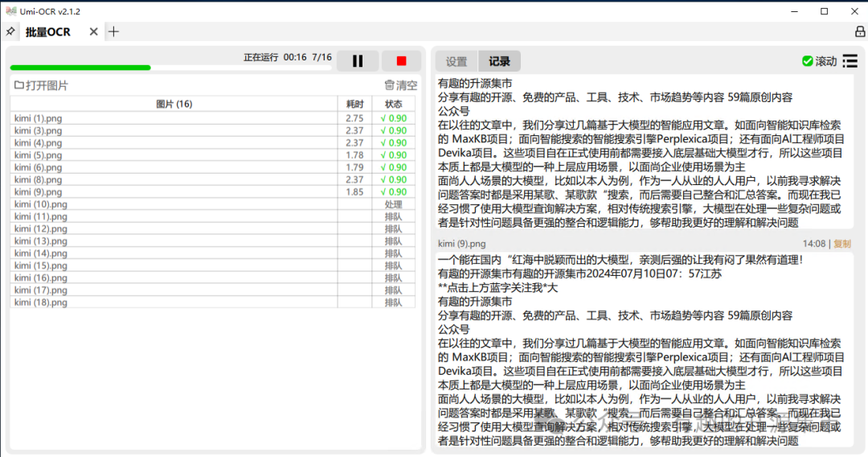Open the 批量OCR tab
This screenshot has height=457, width=868.
click(x=48, y=32)
